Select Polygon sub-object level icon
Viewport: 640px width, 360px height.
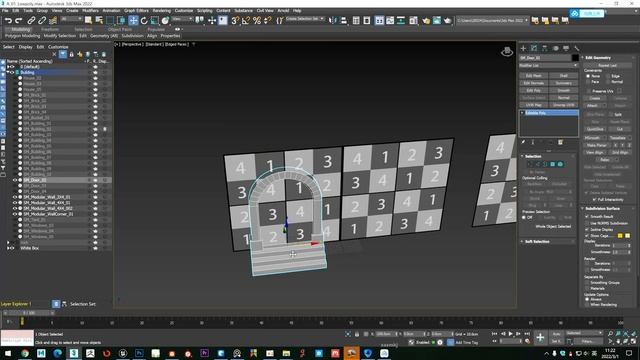(553, 164)
